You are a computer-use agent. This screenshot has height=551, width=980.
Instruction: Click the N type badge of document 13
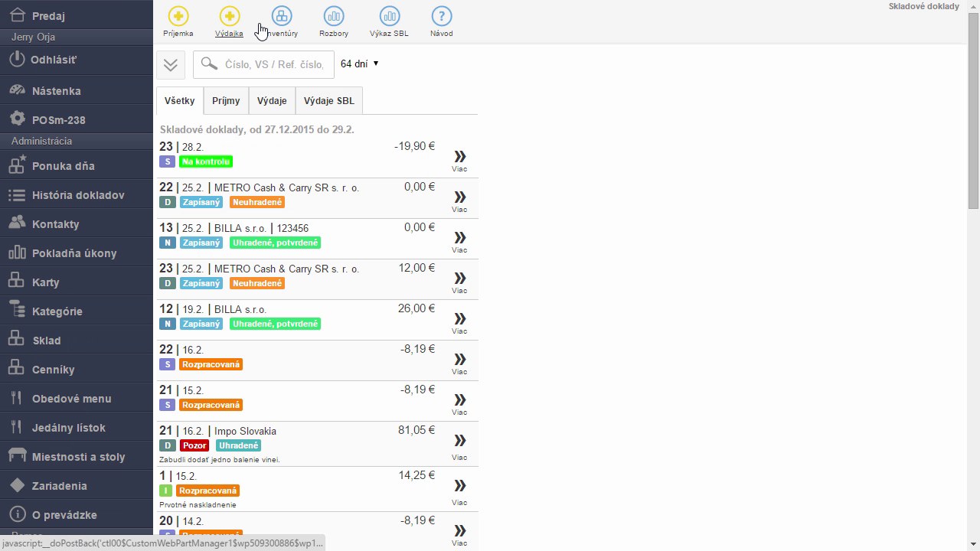pyautogui.click(x=167, y=243)
